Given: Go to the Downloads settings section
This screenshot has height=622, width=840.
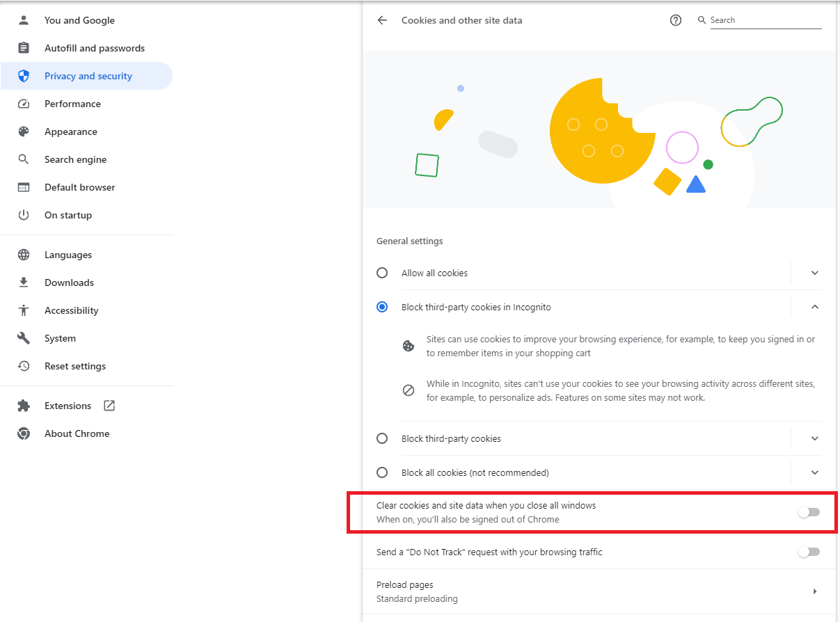Looking at the screenshot, I should coord(69,282).
